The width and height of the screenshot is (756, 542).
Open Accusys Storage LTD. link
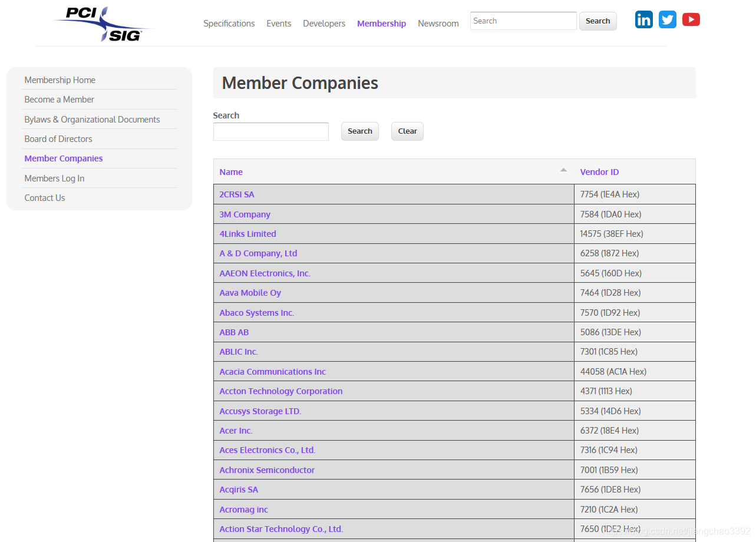tap(260, 411)
